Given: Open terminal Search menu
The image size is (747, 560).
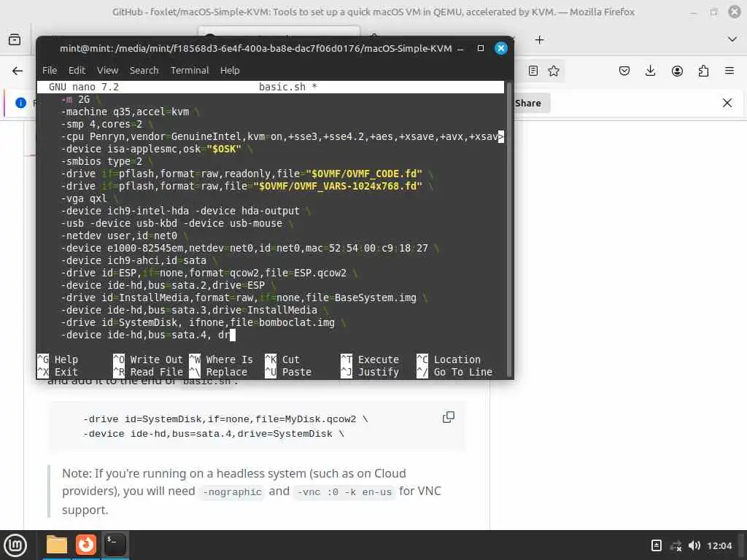Looking at the screenshot, I should tap(144, 71).
